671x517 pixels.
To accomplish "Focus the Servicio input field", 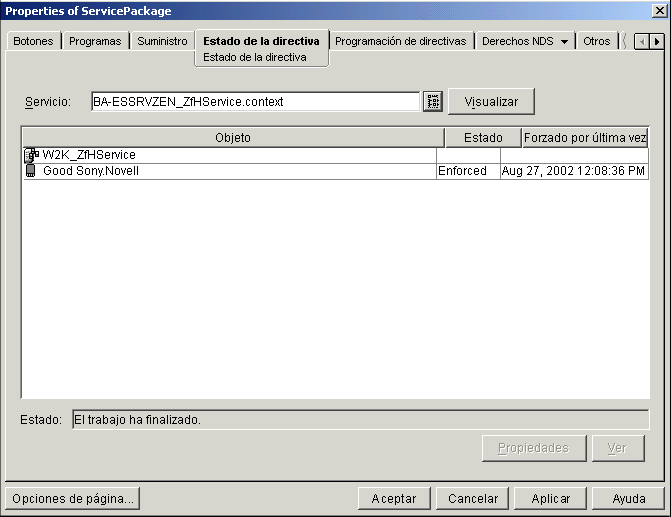I will (255, 101).
